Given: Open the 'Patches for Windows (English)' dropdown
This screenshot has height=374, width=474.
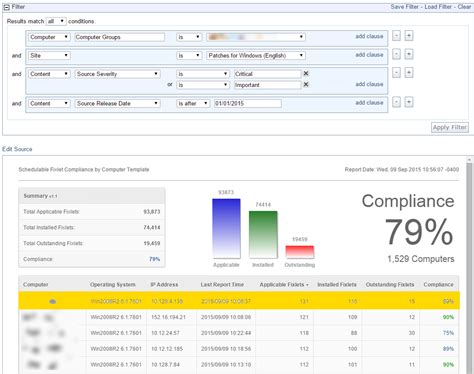Looking at the screenshot, I should coord(256,55).
